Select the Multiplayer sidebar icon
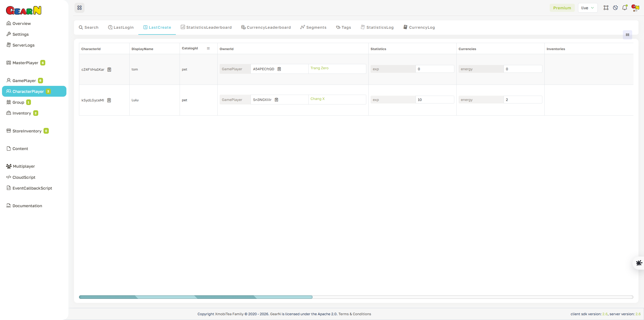Viewport: 644px width, 320px height. tap(8, 166)
